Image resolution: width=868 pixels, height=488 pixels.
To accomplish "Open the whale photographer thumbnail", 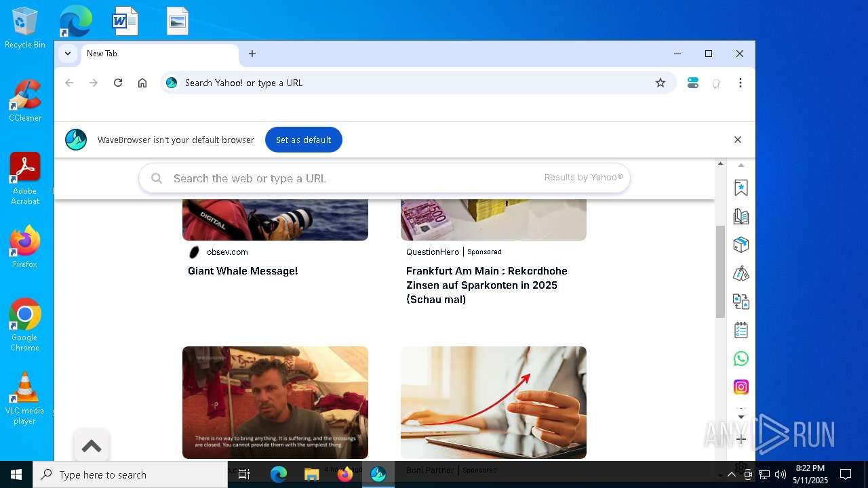I will pos(275,220).
